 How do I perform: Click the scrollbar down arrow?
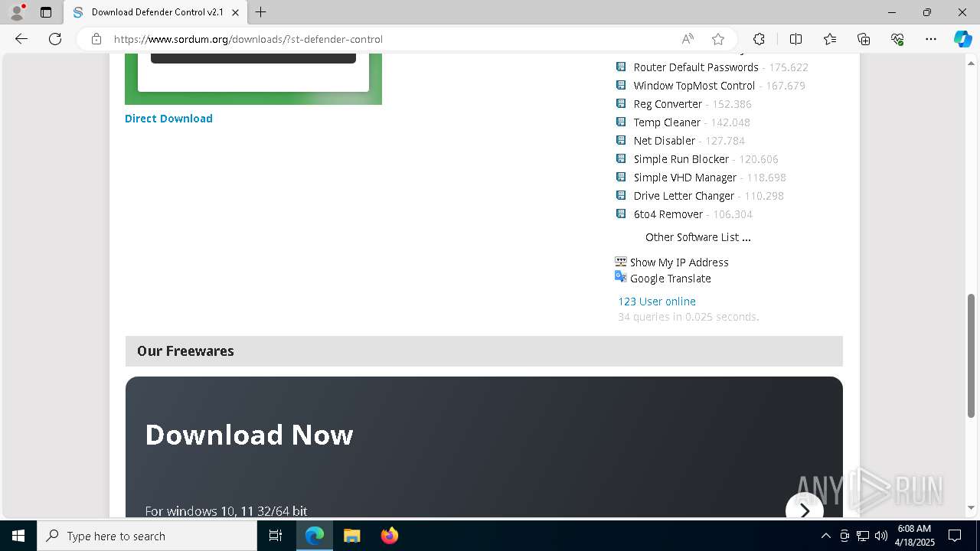(x=972, y=507)
